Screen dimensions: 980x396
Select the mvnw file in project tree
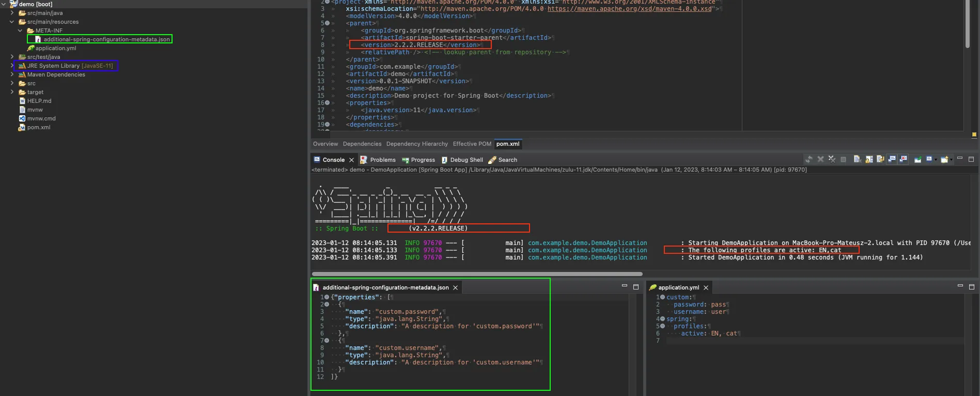point(35,110)
